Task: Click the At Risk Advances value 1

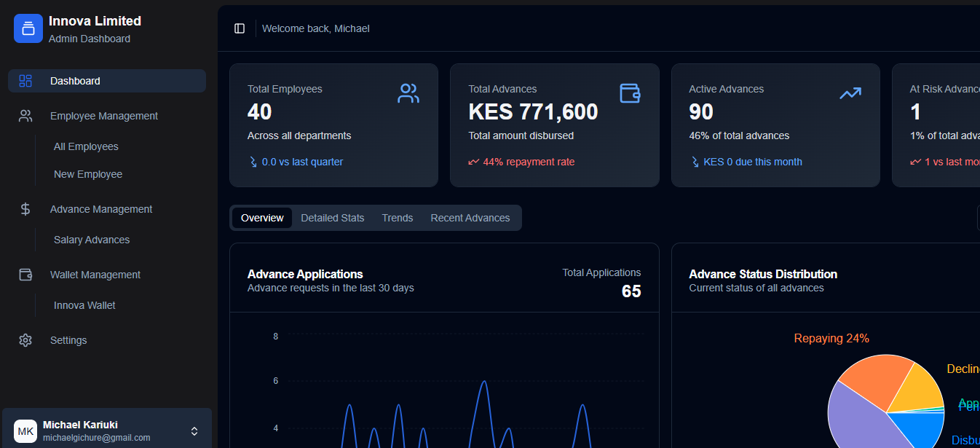Action: tap(916, 111)
